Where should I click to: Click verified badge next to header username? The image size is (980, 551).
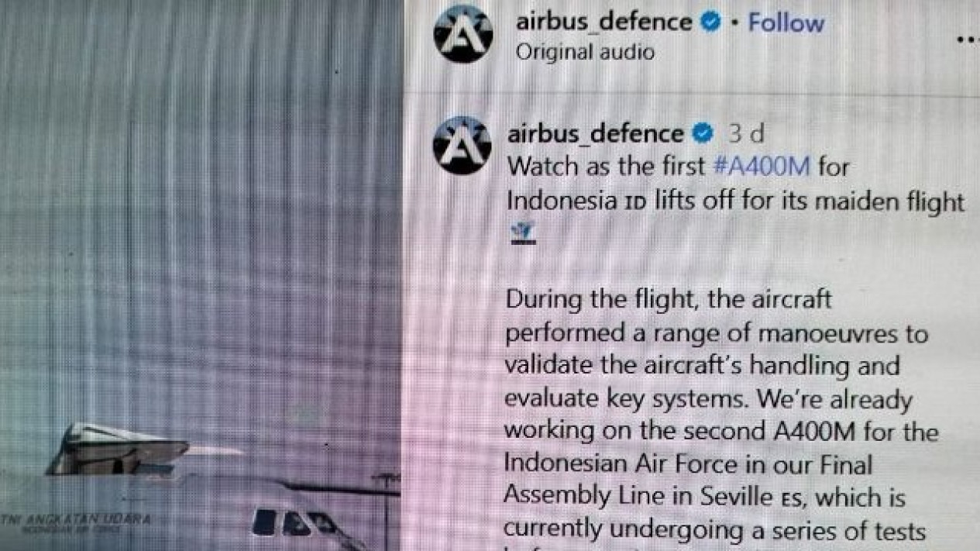[710, 22]
